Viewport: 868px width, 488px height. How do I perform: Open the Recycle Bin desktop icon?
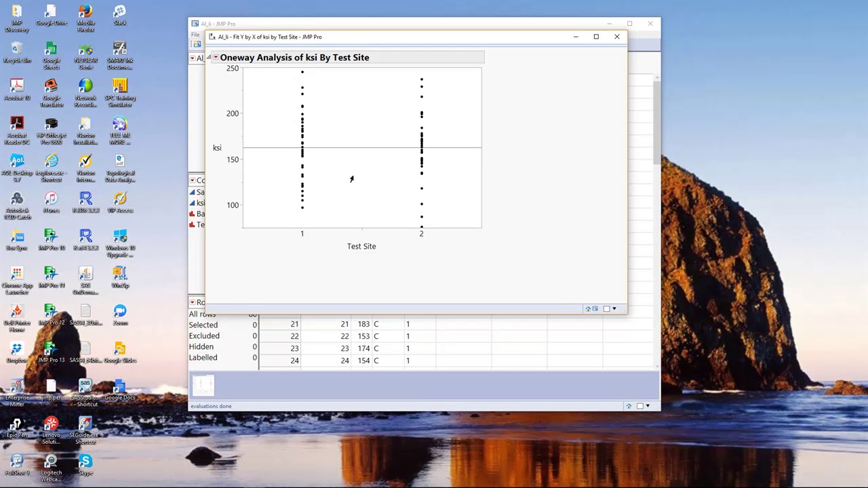pyautogui.click(x=17, y=52)
